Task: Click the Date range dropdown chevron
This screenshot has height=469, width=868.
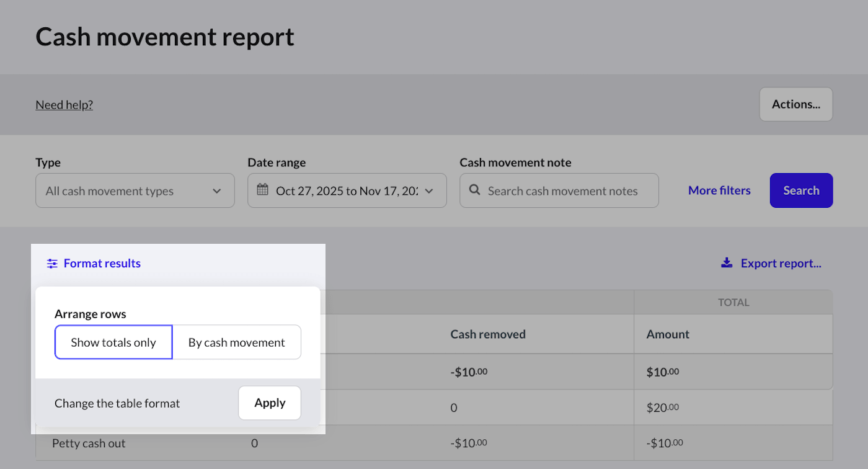Action: point(428,190)
